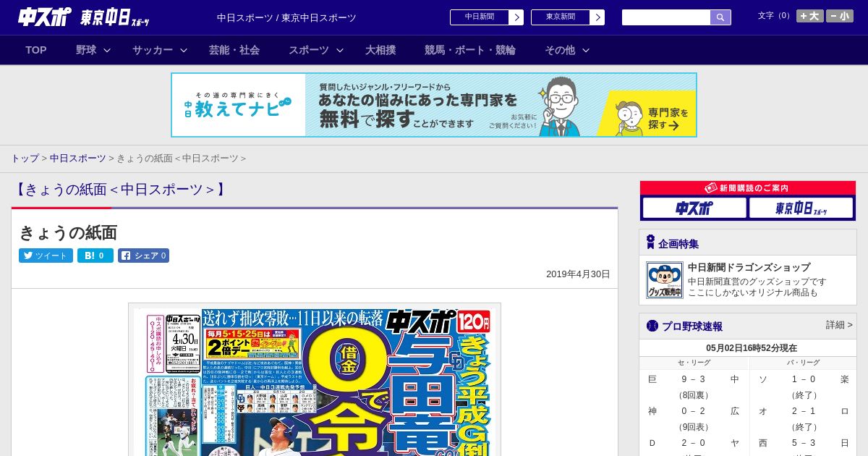Share via Twitter ツイート button

[46, 256]
